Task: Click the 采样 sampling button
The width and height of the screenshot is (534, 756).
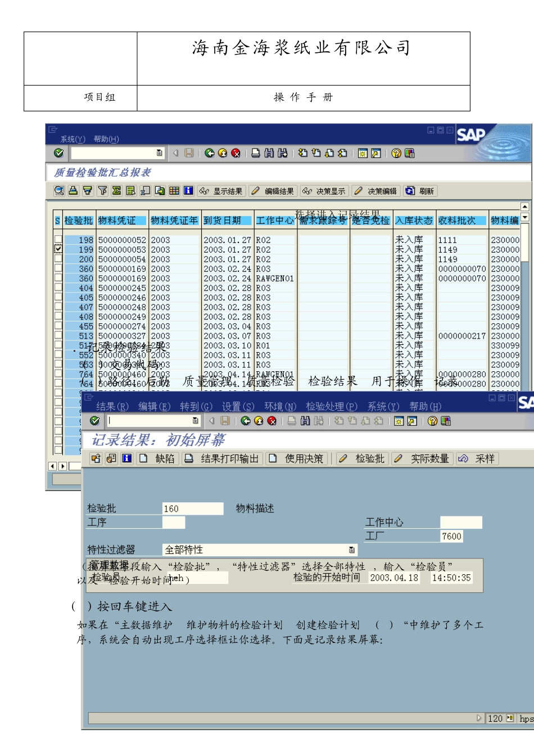Action: pyautogui.click(x=478, y=458)
